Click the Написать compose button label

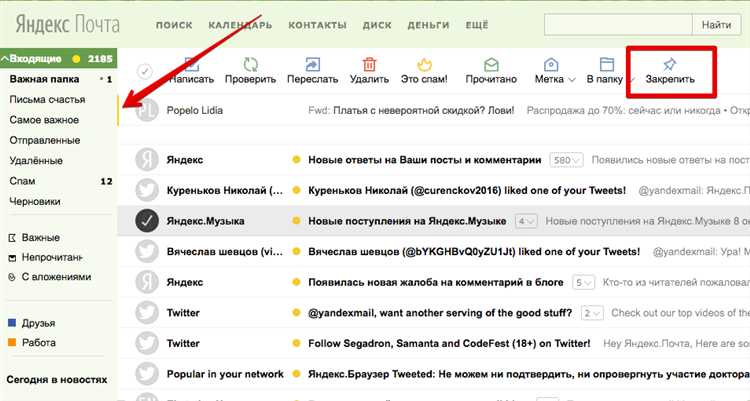point(191,79)
